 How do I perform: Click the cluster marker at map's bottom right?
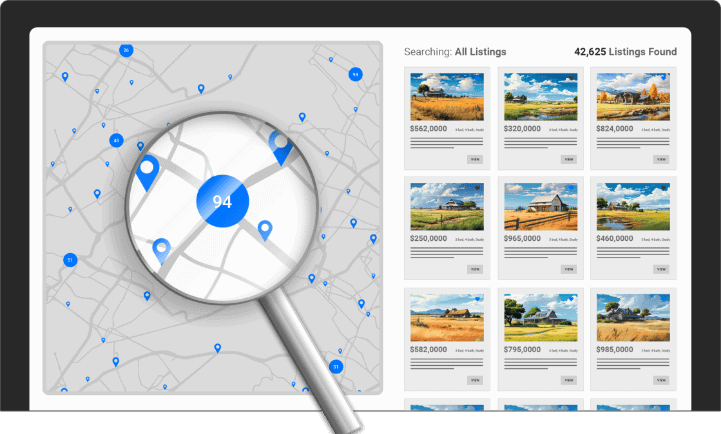tap(336, 367)
